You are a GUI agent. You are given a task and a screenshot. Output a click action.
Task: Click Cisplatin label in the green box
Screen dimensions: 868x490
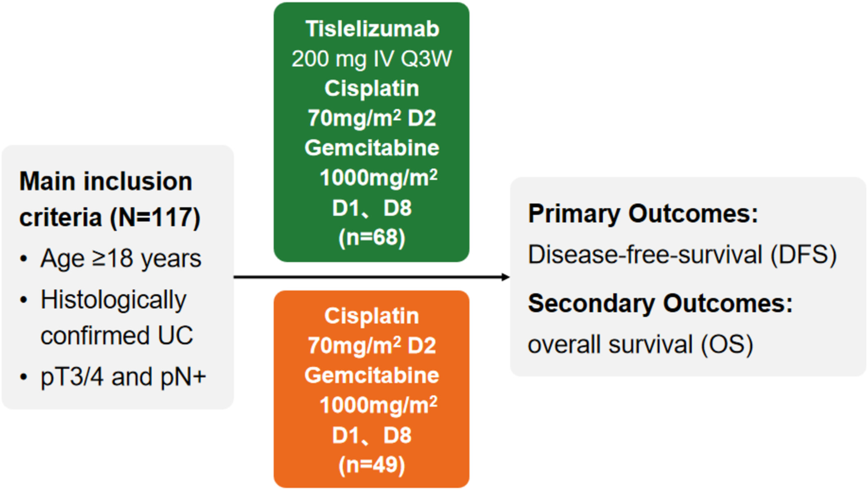point(372,88)
